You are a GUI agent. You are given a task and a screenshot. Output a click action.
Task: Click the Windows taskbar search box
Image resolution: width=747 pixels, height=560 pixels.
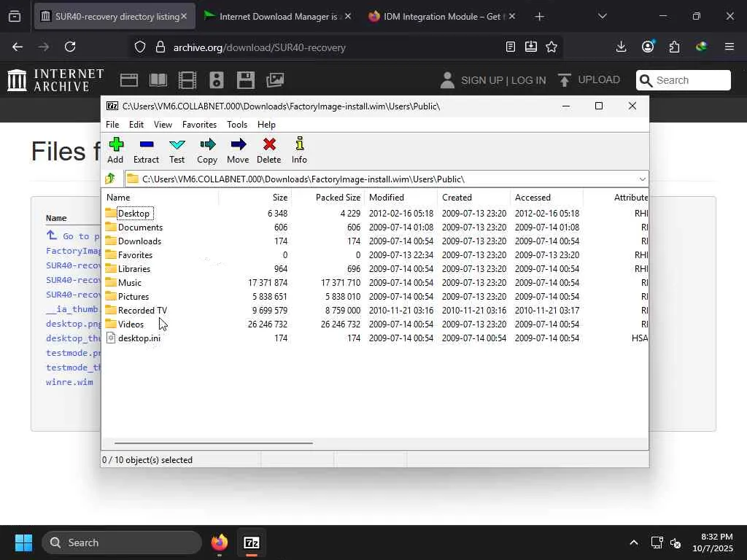(x=122, y=542)
